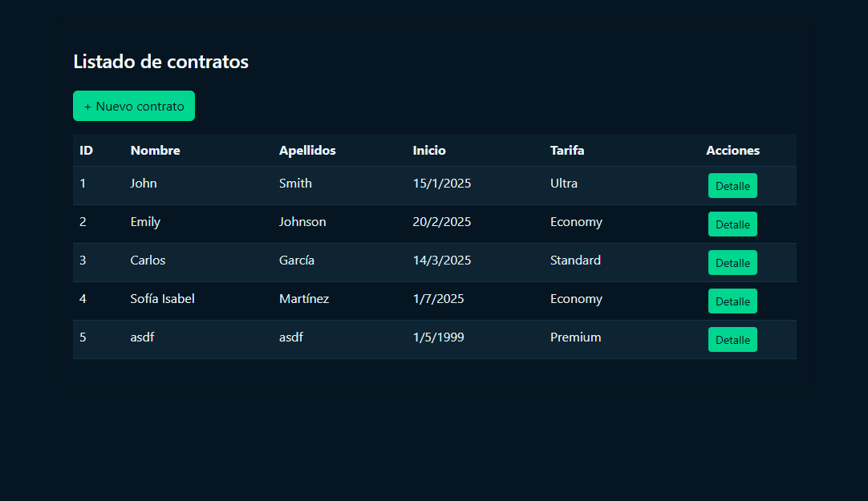868x501 pixels.
Task: View Detalle for Carlos García
Action: coord(732,263)
